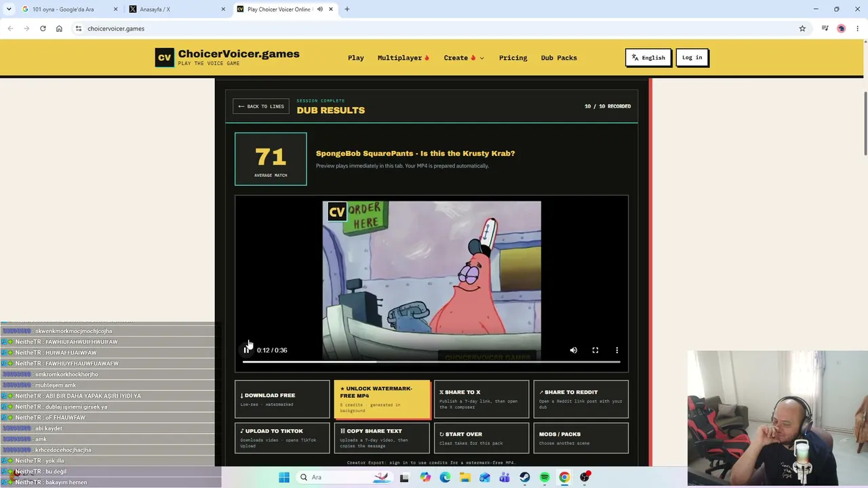Go forward using the browser forward arrow
Screen dimensions: 868x488
coord(26,28)
